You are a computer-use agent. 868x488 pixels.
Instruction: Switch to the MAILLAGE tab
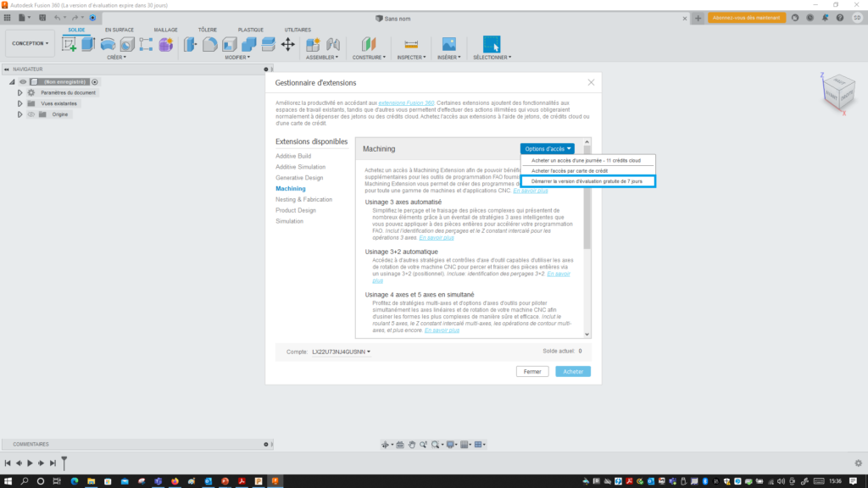coord(165,30)
